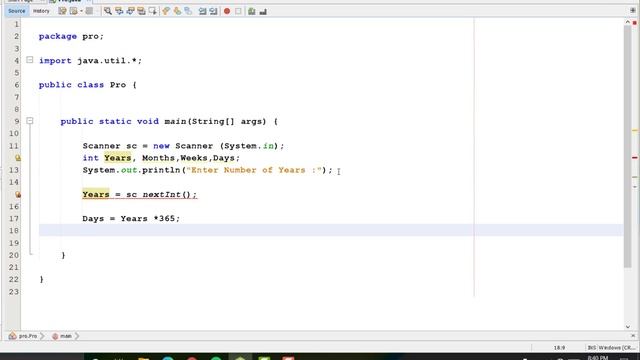Click the pro.Pro breadcrumb
Image resolution: width=640 pixels, height=360 pixels.
coord(24,336)
